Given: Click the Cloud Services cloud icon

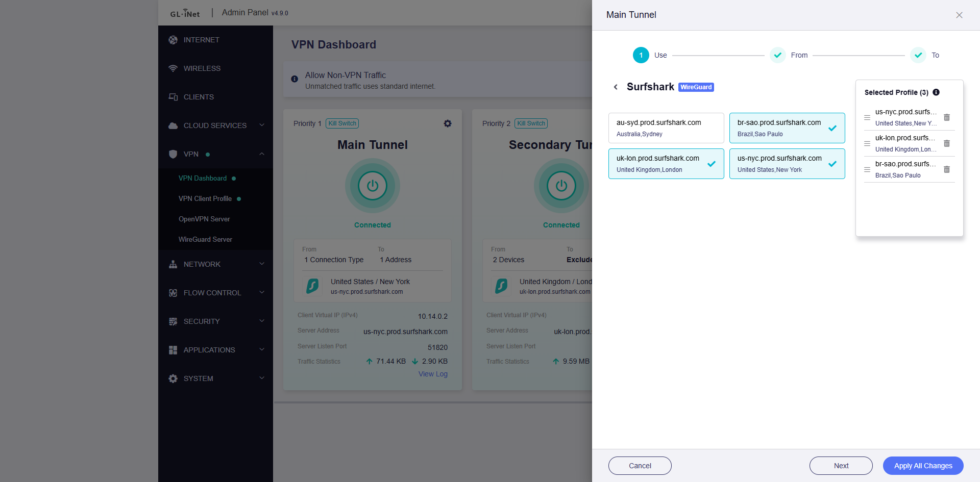Looking at the screenshot, I should 173,125.
